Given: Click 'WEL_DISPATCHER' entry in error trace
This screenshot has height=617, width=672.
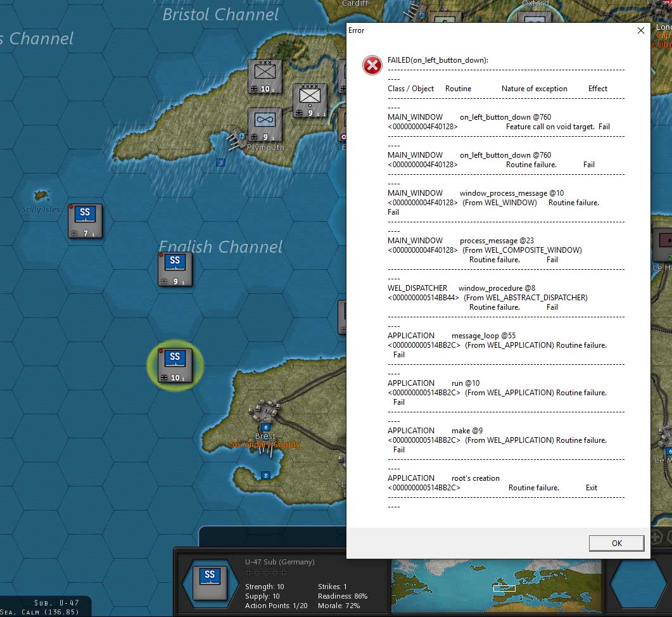Looking at the screenshot, I should (417, 288).
